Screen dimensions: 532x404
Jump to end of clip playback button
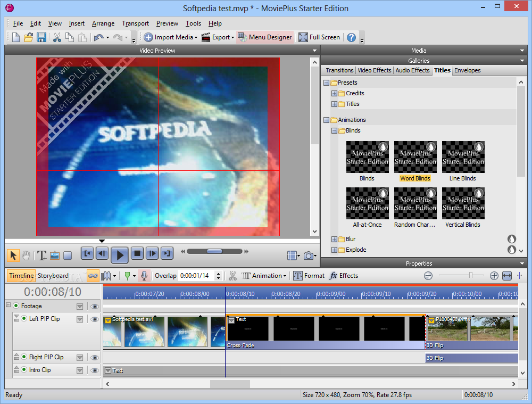pos(167,253)
